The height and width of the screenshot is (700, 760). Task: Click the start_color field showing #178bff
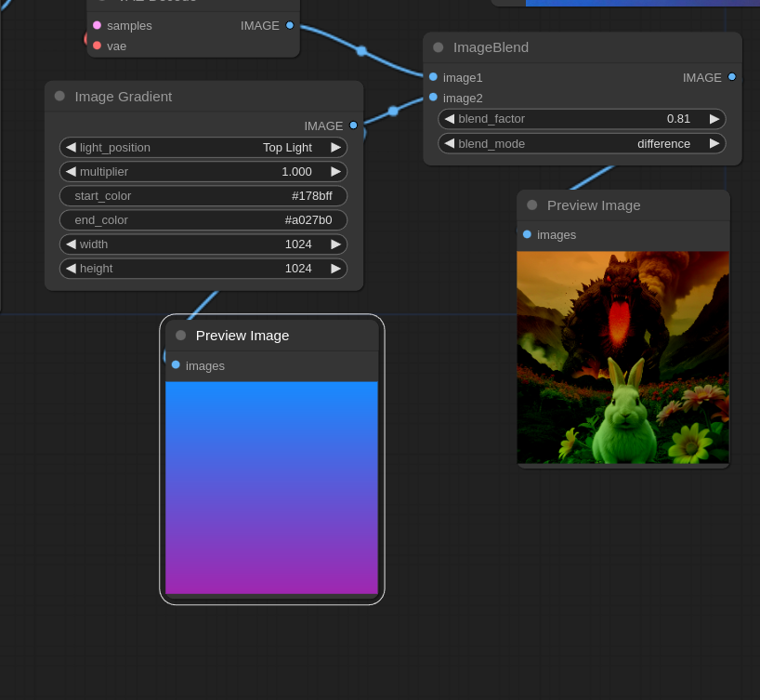coord(203,195)
